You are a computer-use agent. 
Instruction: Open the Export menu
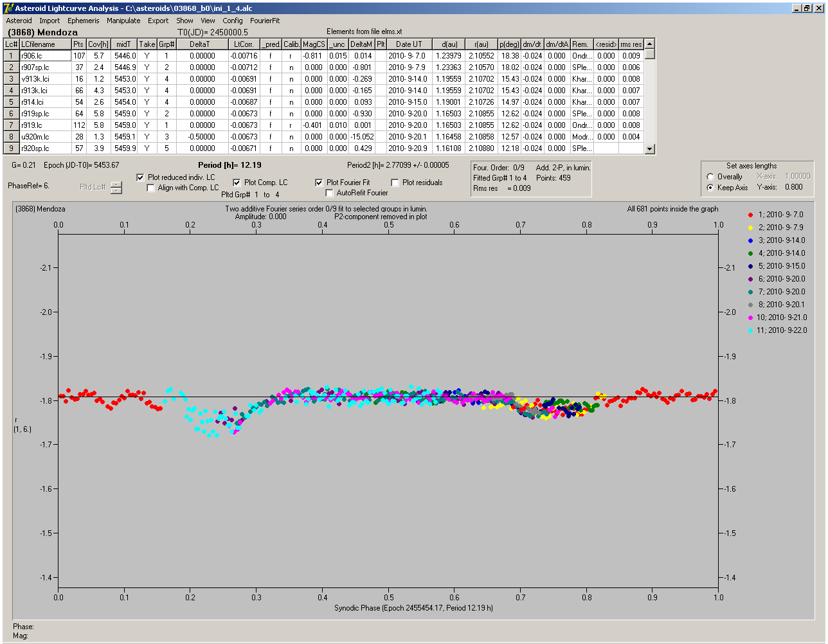(158, 21)
